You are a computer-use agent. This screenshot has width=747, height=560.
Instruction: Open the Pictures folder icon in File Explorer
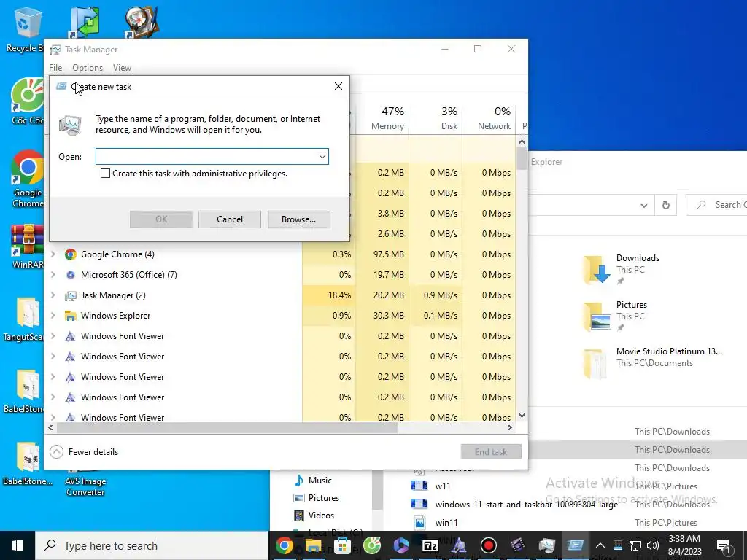[x=597, y=316]
